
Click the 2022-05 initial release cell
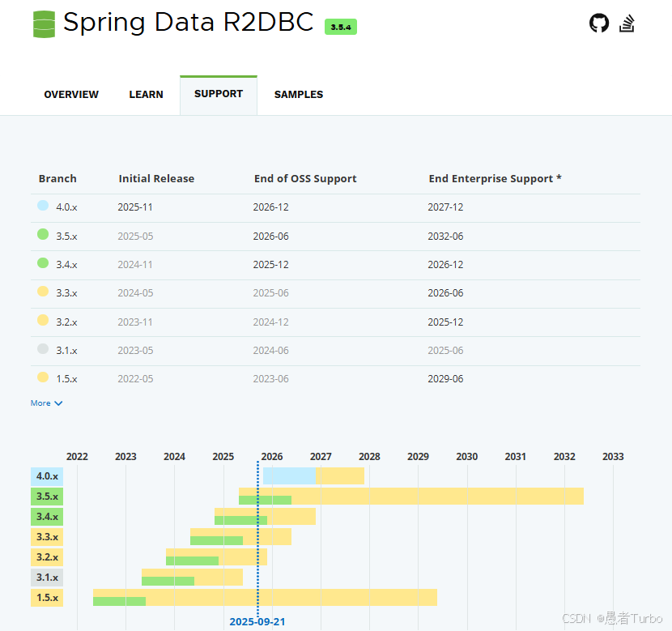coord(135,379)
